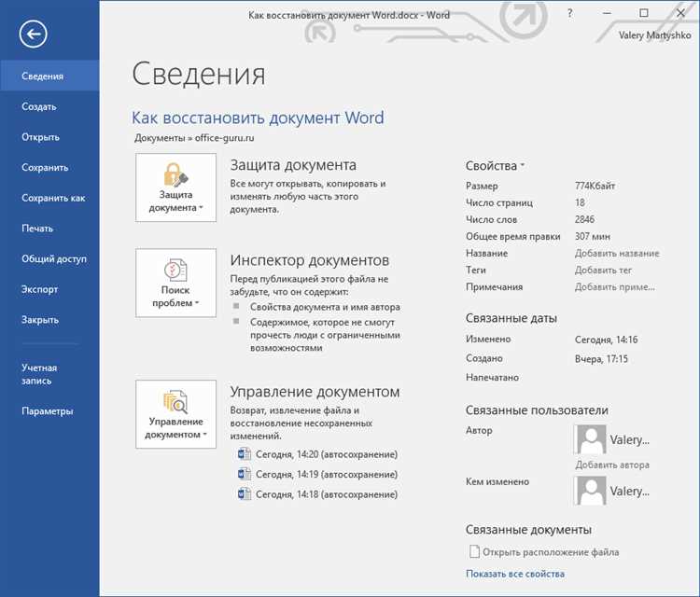Image resolution: width=700 pixels, height=597 pixels.
Task: Click the Check for Issues inspector icon
Action: [175, 270]
